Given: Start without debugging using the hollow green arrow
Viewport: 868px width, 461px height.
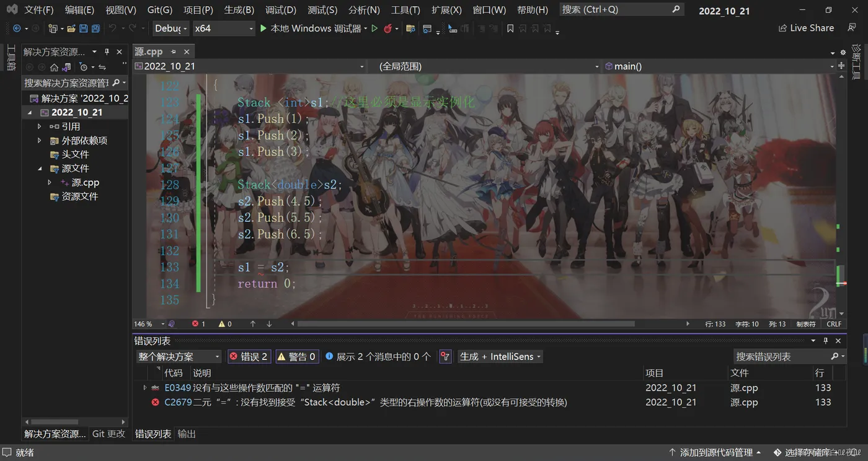Looking at the screenshot, I should pyautogui.click(x=374, y=29).
